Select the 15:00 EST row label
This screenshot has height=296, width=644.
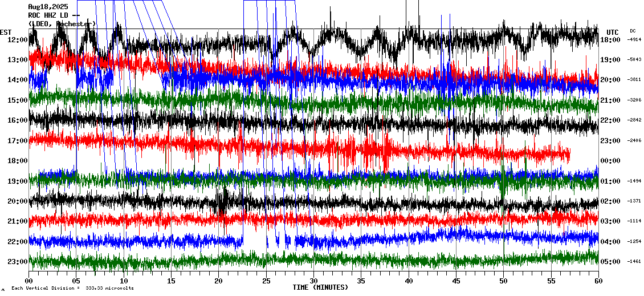(17, 100)
